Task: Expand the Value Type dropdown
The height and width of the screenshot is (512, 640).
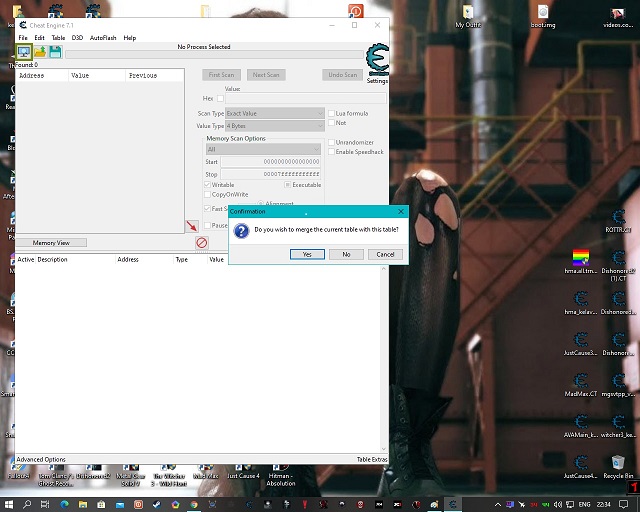Action: click(275, 126)
